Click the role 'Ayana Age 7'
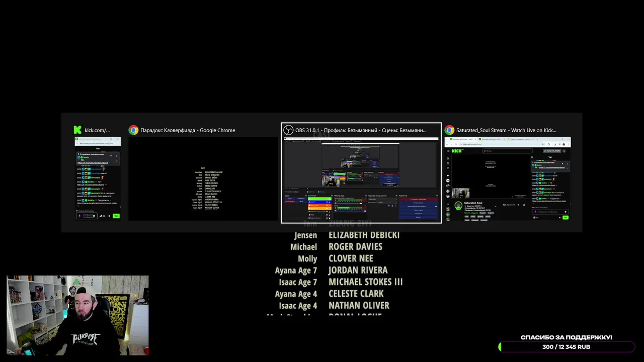 (296, 270)
